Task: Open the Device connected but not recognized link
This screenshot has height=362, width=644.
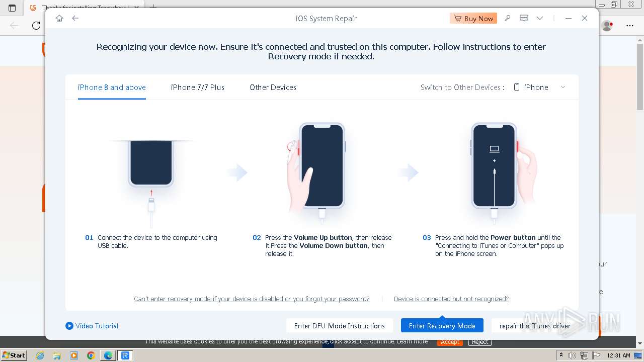Action: 451,299
